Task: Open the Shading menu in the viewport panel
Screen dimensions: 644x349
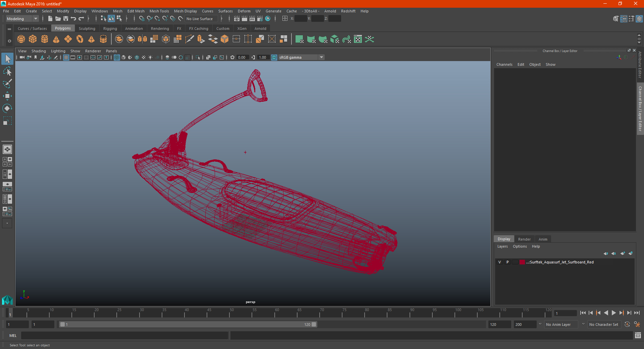Action: (x=39, y=51)
